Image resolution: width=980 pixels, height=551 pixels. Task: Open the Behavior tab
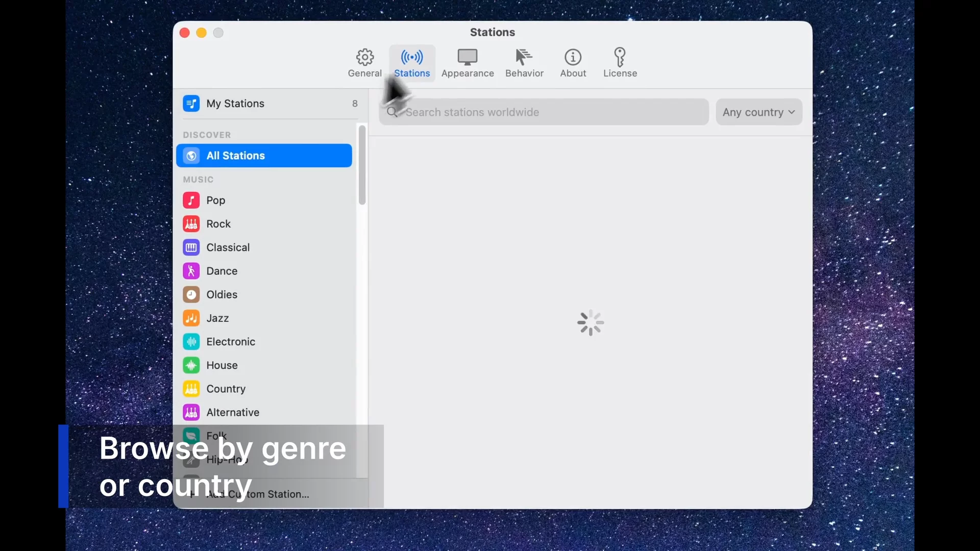tap(524, 63)
